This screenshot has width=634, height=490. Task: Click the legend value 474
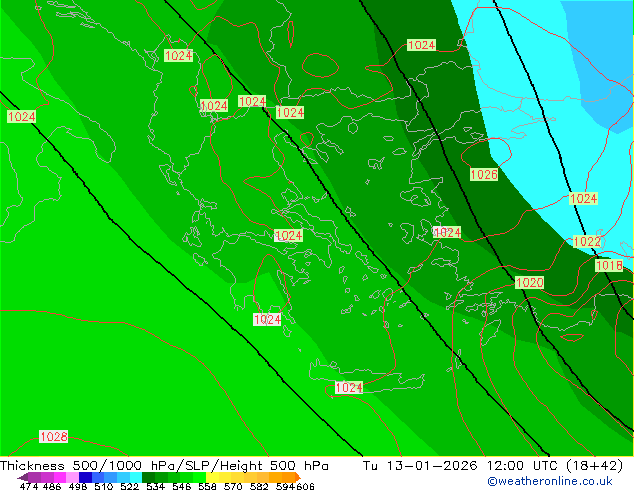pyautogui.click(x=29, y=486)
